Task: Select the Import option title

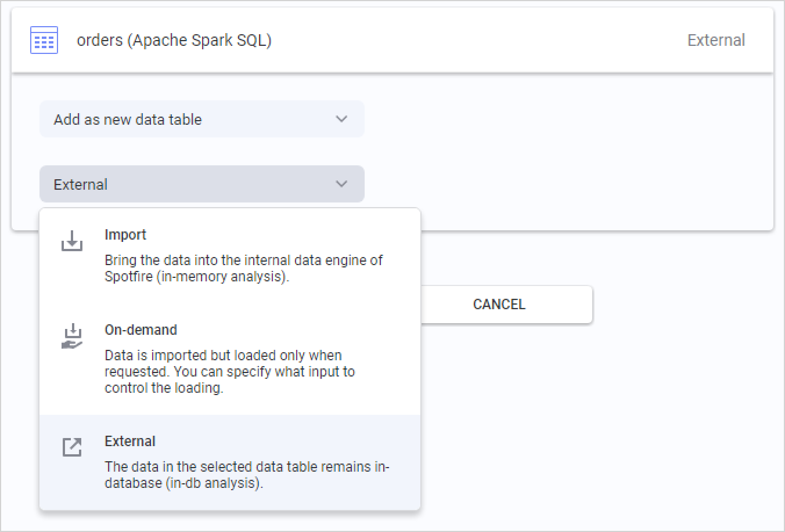Action: (x=125, y=234)
